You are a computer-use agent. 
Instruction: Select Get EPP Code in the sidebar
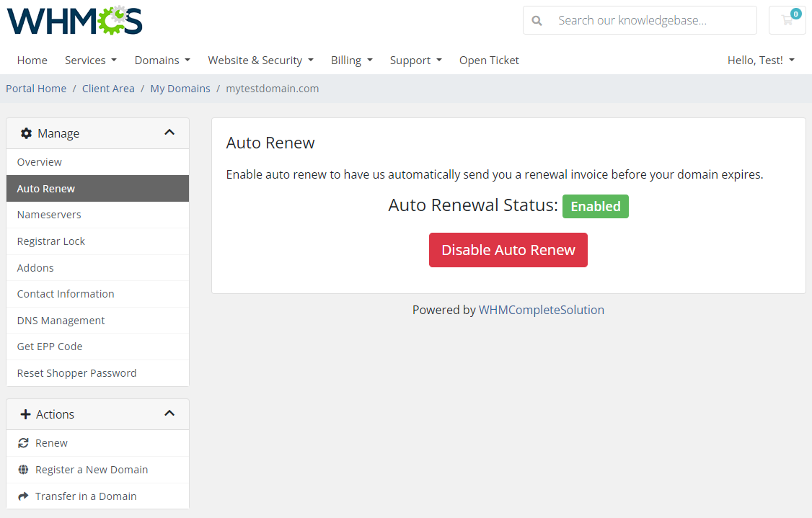(49, 347)
